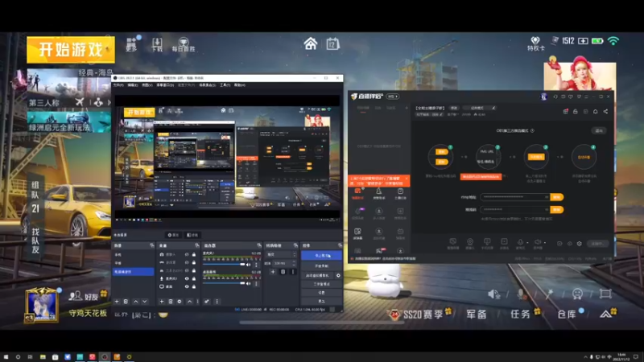Open the first OBS menu 文件(F)
The image size is (644, 362).
point(118,85)
